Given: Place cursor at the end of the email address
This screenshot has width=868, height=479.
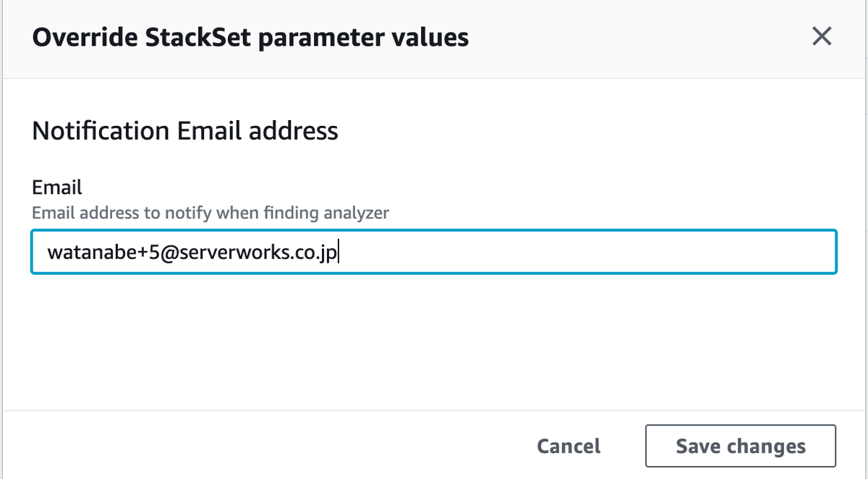Looking at the screenshot, I should tap(338, 253).
